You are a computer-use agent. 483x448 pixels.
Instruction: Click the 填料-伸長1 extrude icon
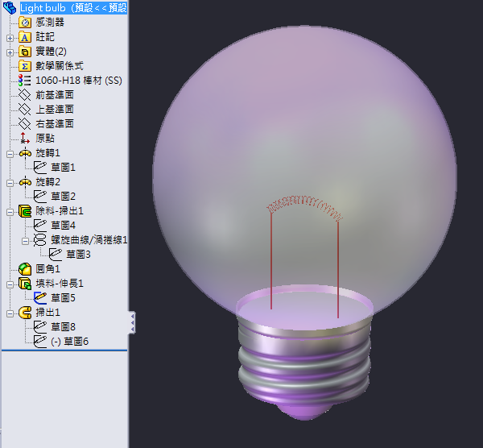(x=25, y=284)
